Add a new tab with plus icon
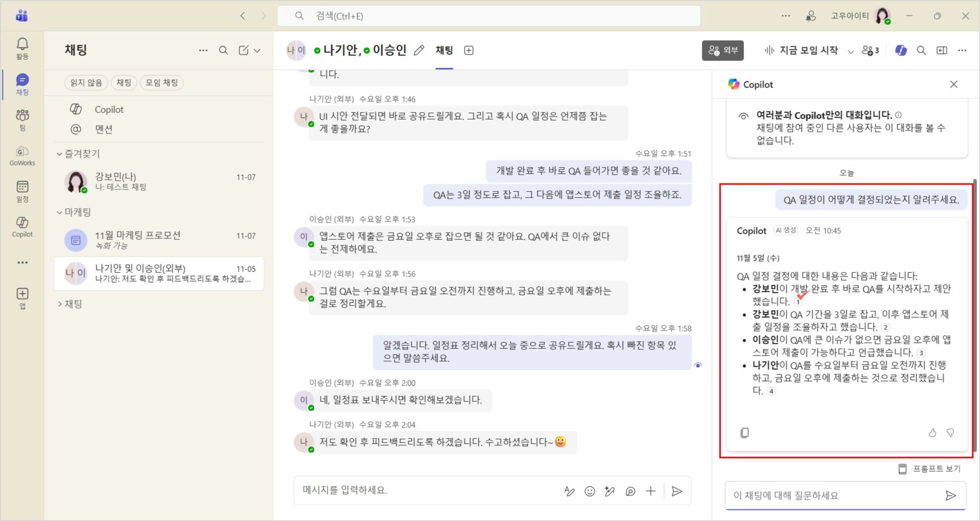 (x=468, y=51)
